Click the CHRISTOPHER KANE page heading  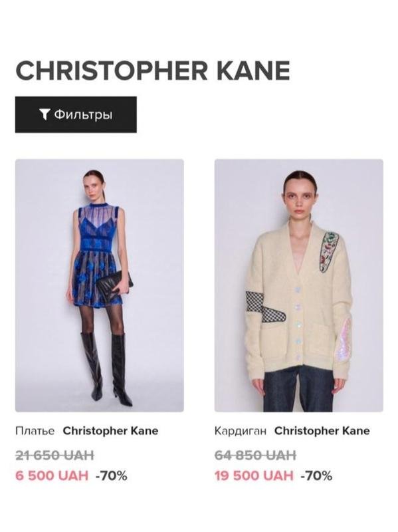(153, 70)
